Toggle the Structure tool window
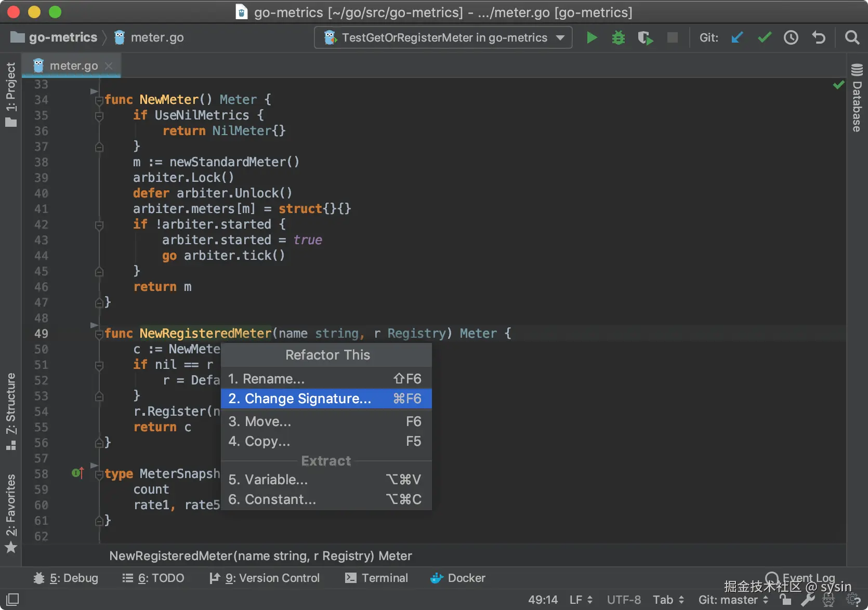This screenshot has height=610, width=868. (11, 410)
